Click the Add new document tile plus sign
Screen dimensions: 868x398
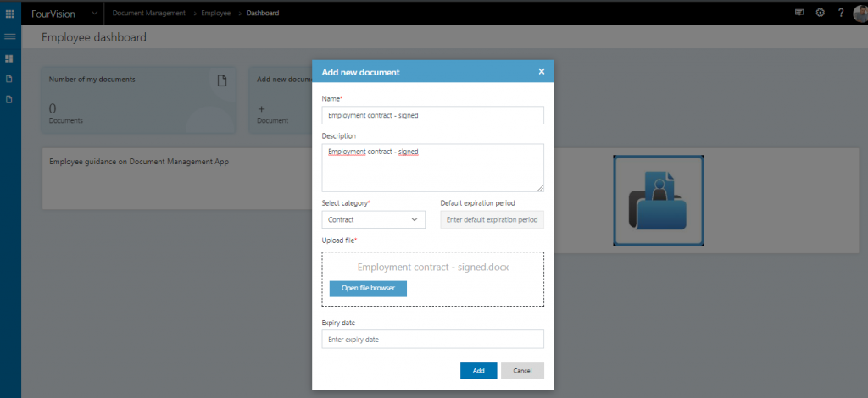pos(261,109)
